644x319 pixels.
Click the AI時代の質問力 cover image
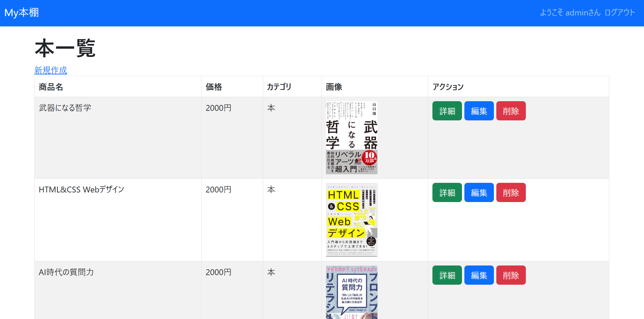coord(351,292)
